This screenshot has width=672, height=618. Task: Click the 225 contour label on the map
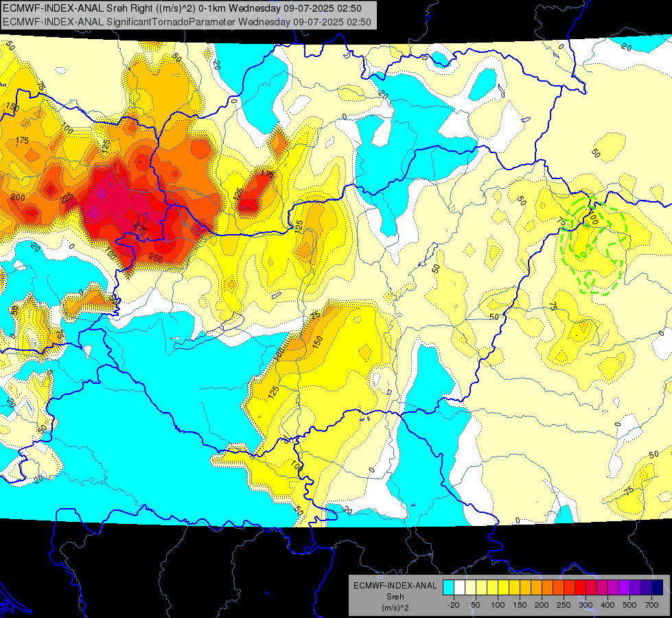pyautogui.click(x=67, y=199)
